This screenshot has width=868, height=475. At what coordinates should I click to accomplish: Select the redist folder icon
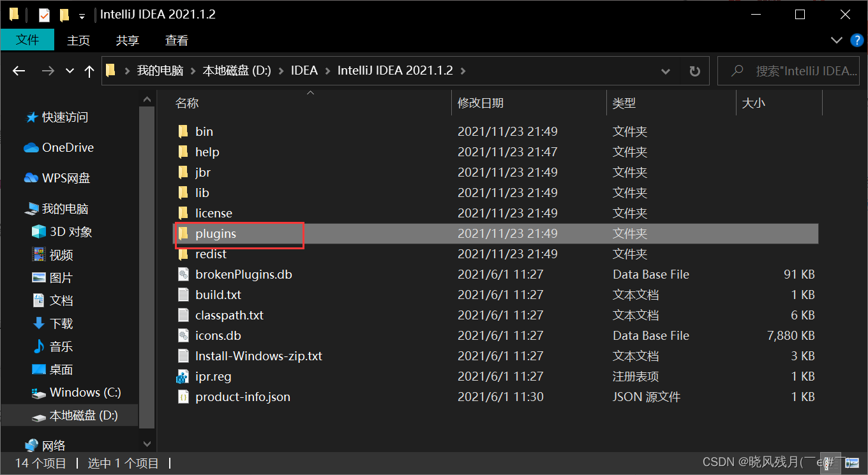click(x=183, y=254)
